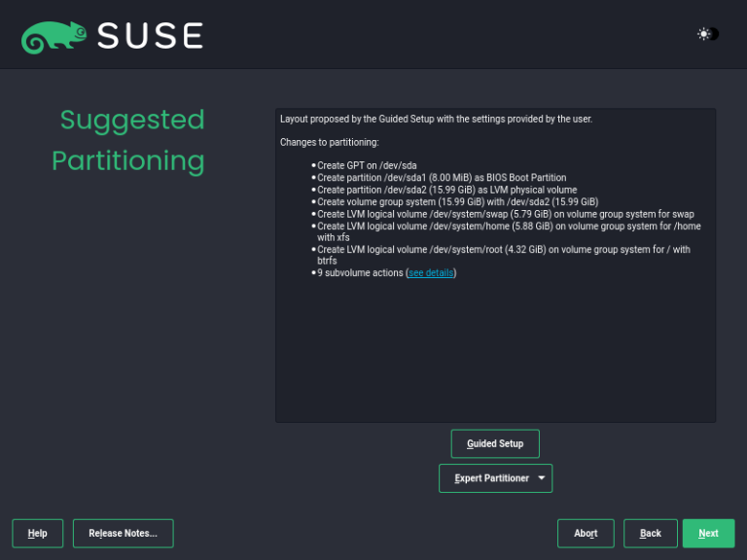Open Release Notes...
Image resolution: width=747 pixels, height=560 pixels.
pos(123,533)
